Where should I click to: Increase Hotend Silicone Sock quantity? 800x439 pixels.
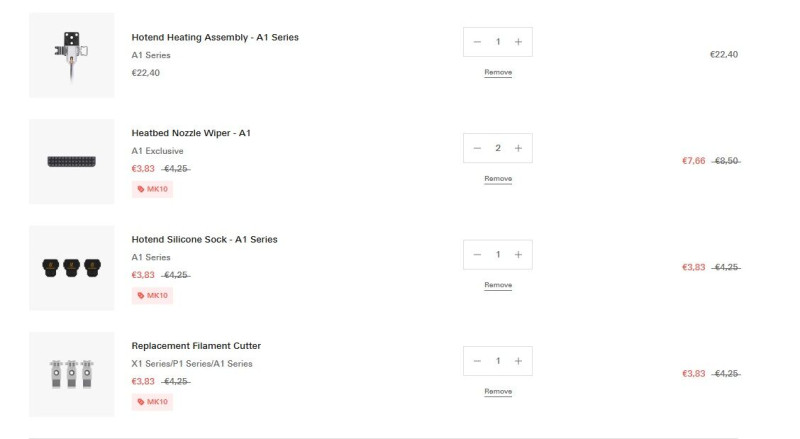click(518, 255)
